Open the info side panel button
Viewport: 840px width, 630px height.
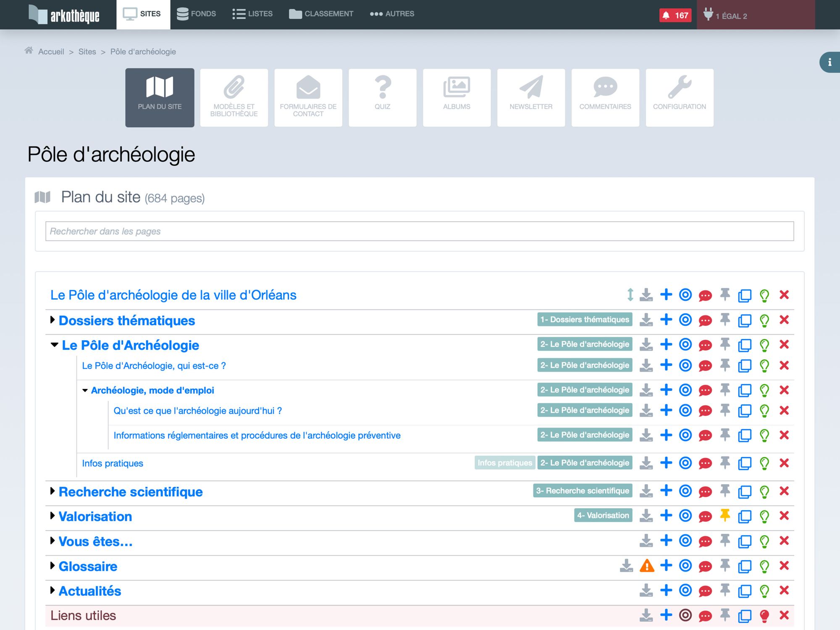point(829,63)
